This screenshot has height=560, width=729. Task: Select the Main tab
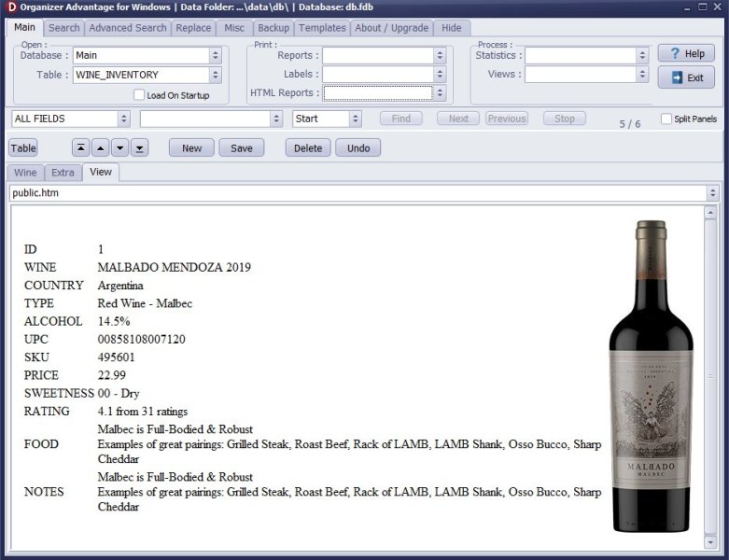click(x=24, y=27)
